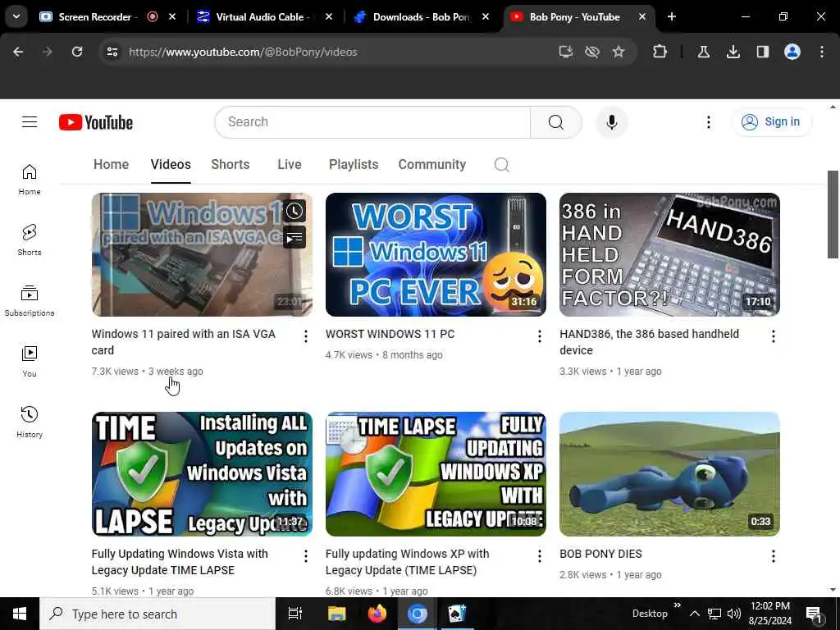Reload the current page

77,52
